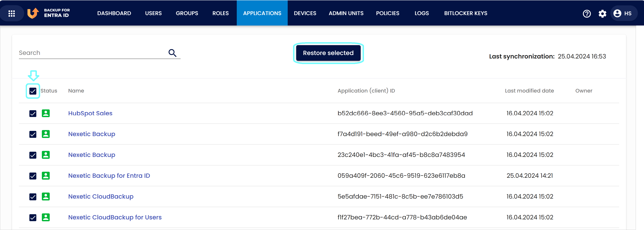Open Nexetic Backup link with ID 23c240e1
The width and height of the screenshot is (644, 230).
[x=92, y=155]
